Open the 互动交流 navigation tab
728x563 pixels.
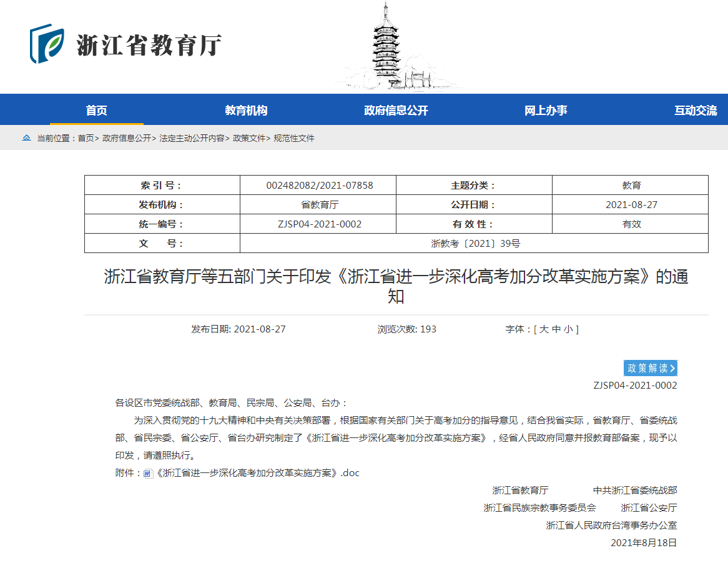point(696,110)
